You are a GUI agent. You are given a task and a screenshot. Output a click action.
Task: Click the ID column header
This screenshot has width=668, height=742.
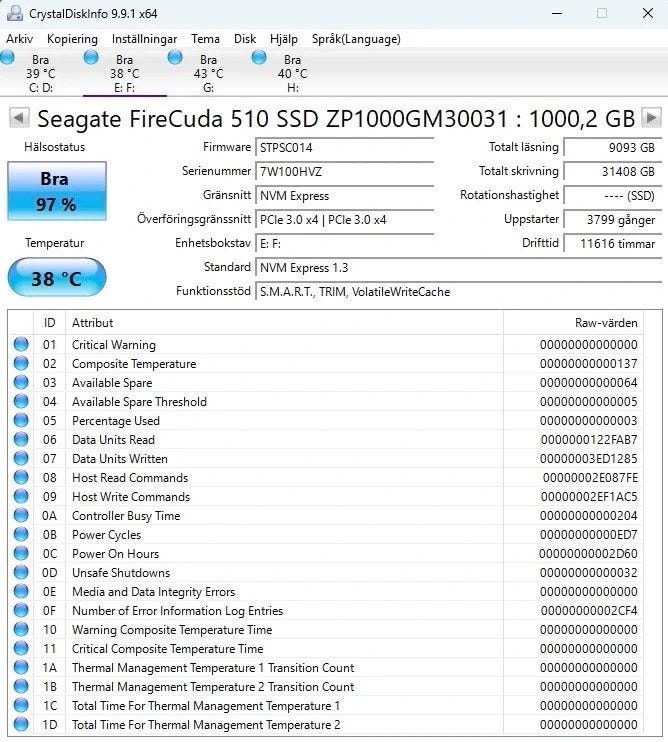(x=49, y=323)
